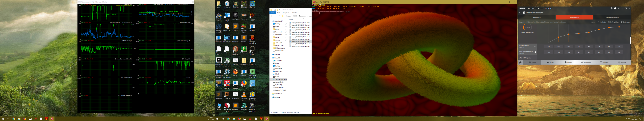Open the Explorer Ansicht ribbon tab
This screenshot has height=121, width=644.
(294, 13)
